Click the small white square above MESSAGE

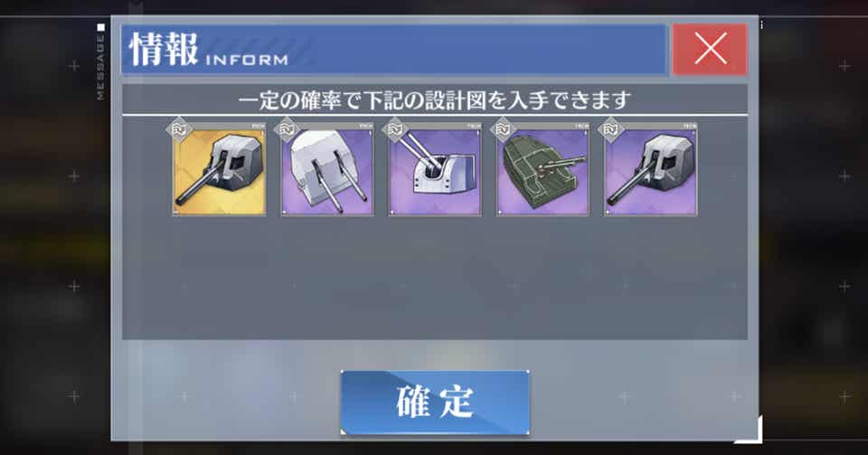(x=100, y=27)
